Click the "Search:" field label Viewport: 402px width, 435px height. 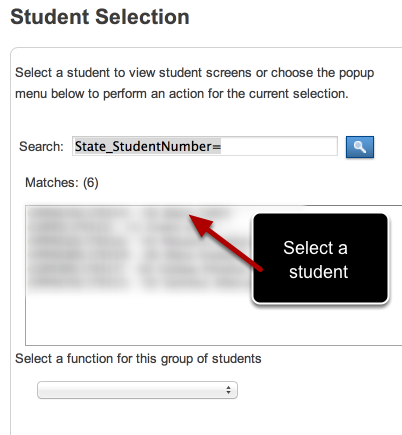(x=41, y=147)
